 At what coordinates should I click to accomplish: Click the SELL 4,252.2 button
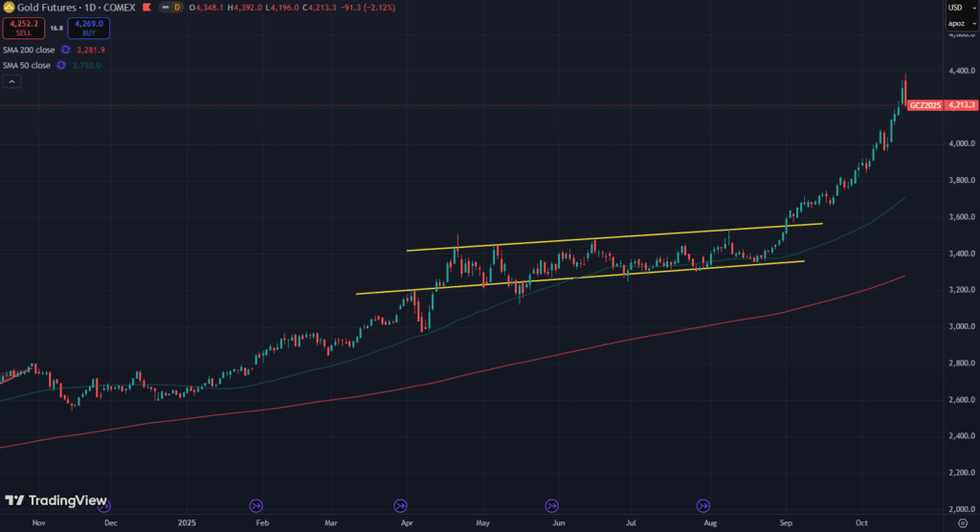point(22,28)
